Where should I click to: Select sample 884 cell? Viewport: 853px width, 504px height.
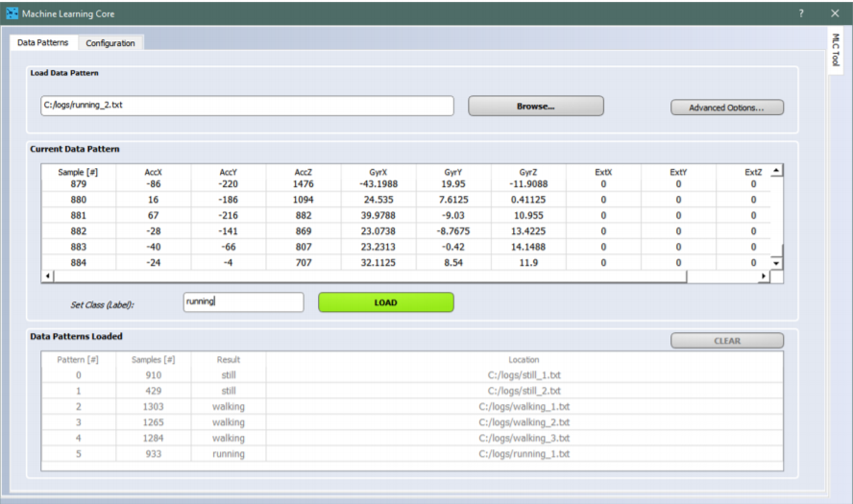[x=79, y=263]
